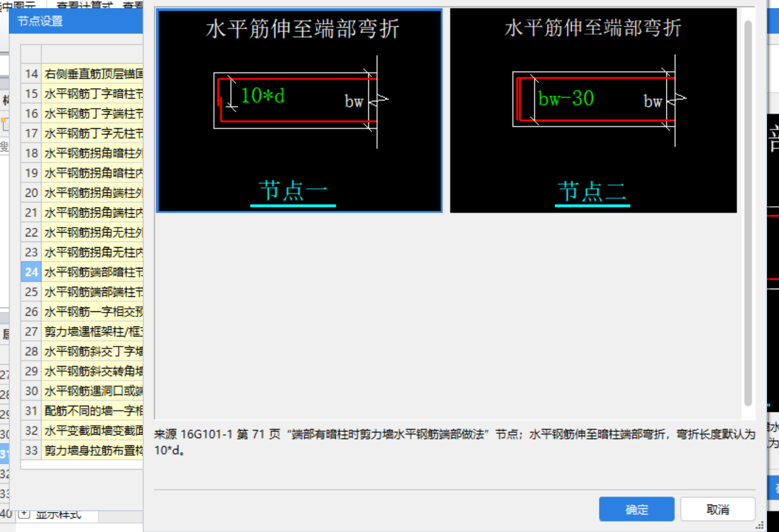Click row number 24 header cell
The height and width of the screenshot is (532, 779).
(x=31, y=272)
